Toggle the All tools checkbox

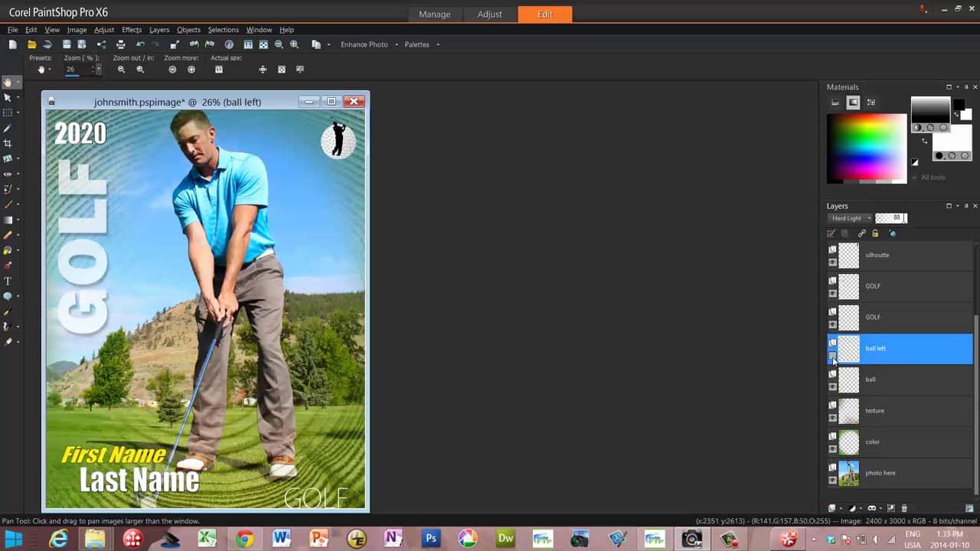coord(915,178)
